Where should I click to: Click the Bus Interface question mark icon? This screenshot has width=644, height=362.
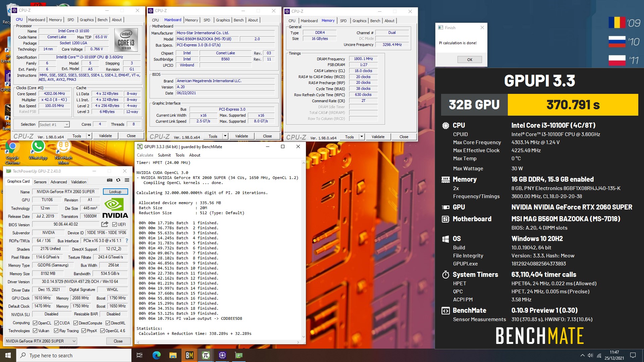coord(126,241)
